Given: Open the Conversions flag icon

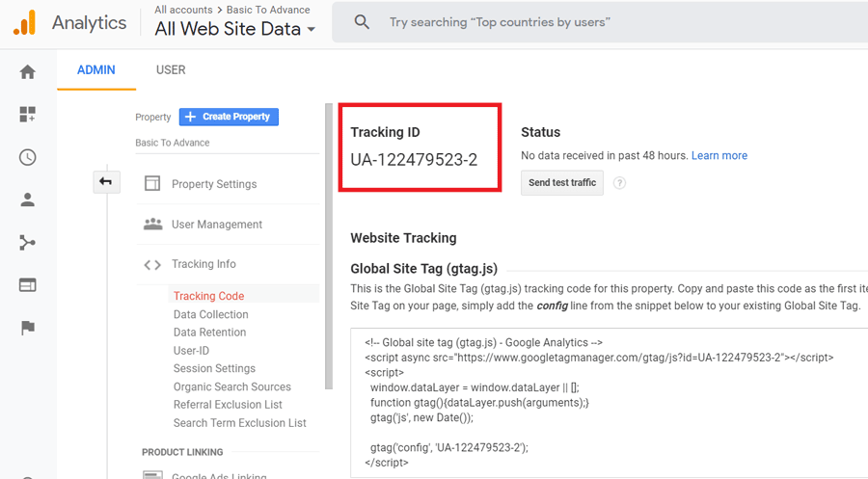Looking at the screenshot, I should [27, 328].
